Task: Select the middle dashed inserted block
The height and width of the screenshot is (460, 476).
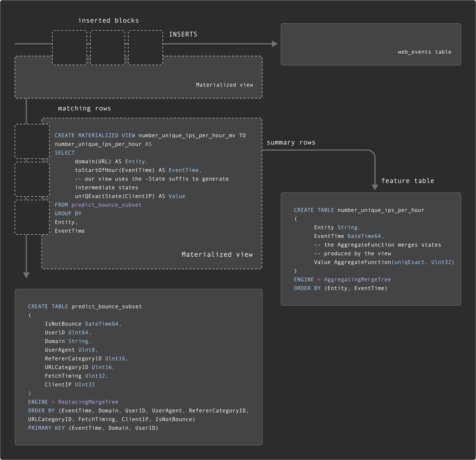Action: click(x=108, y=48)
